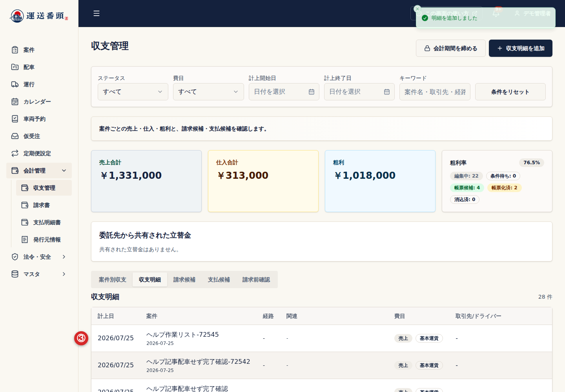Focus the キーワード search field
Image resolution: width=565 pixels, height=392 pixels.
pos(435,92)
